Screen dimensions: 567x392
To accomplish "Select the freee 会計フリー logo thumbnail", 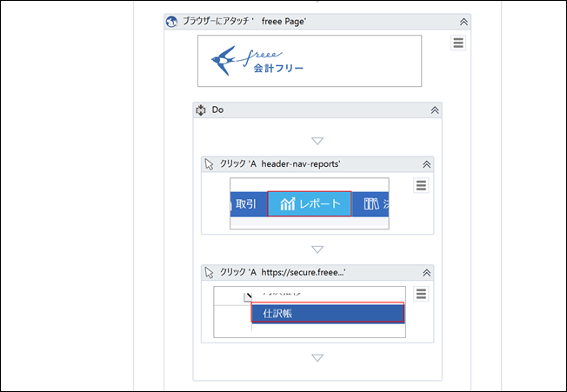I will (310, 61).
